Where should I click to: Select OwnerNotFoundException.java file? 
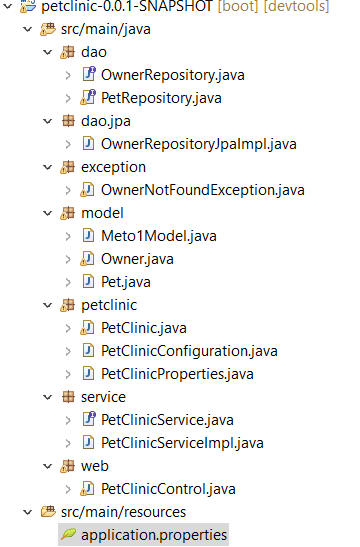coord(203,190)
